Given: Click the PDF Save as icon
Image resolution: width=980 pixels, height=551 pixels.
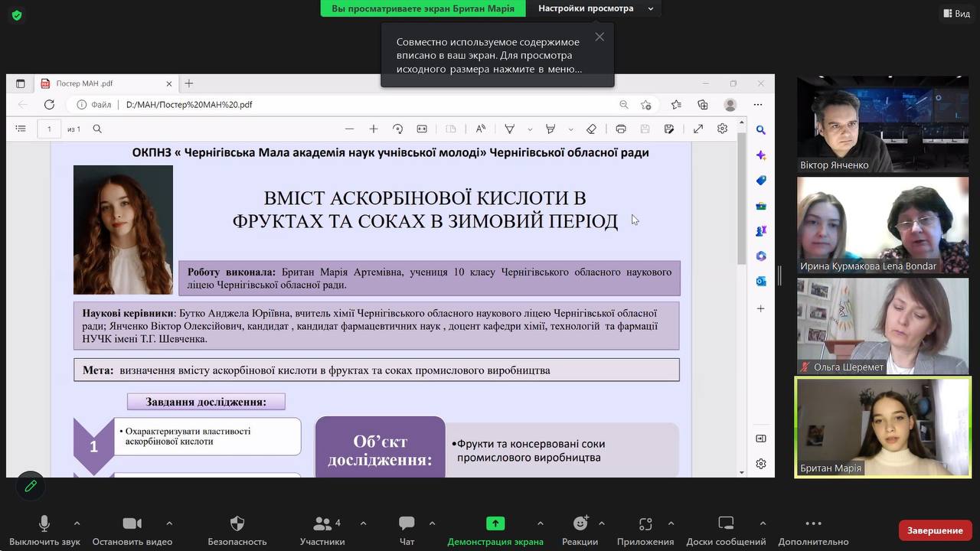Looking at the screenshot, I should (669, 129).
